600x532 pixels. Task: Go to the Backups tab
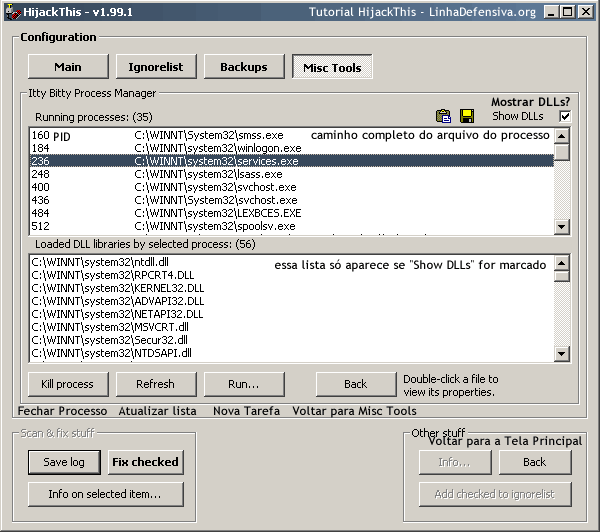[244, 67]
